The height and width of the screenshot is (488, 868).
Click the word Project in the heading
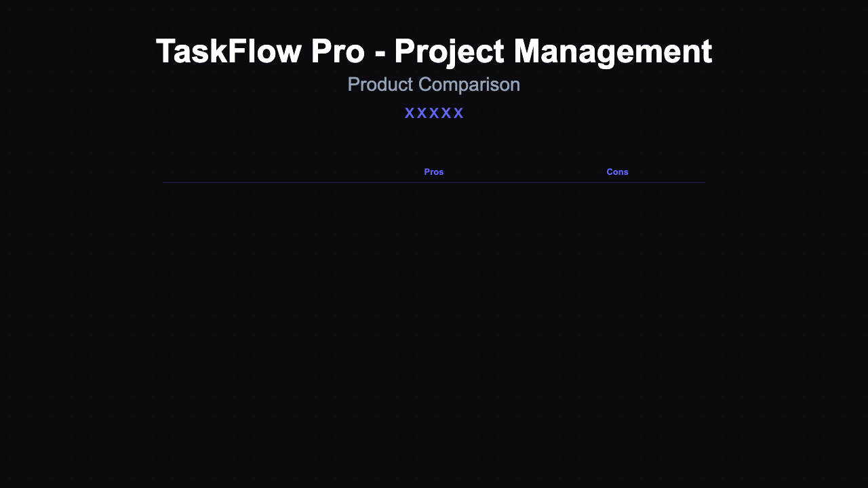448,52
